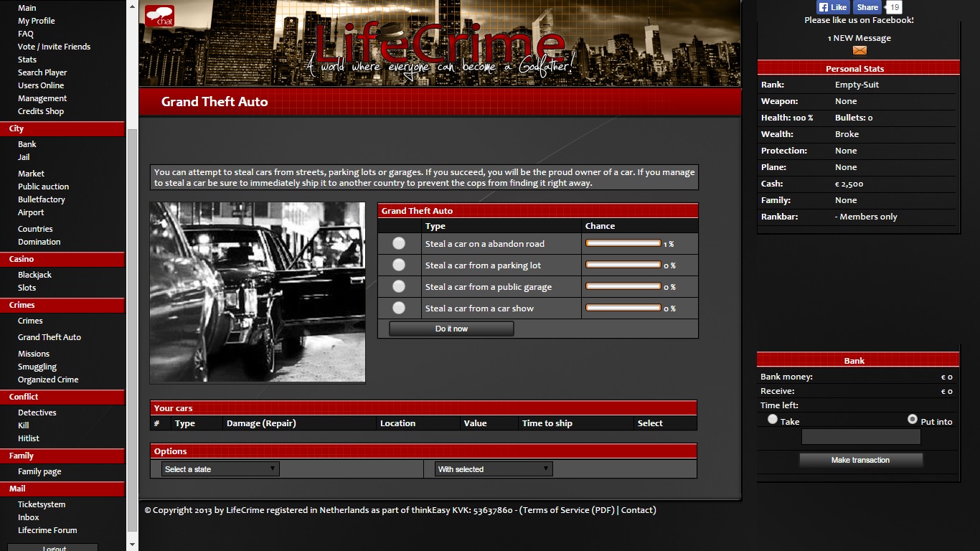Viewport: 980px width, 551px height.
Task: Open Public auction
Action: 44,187
